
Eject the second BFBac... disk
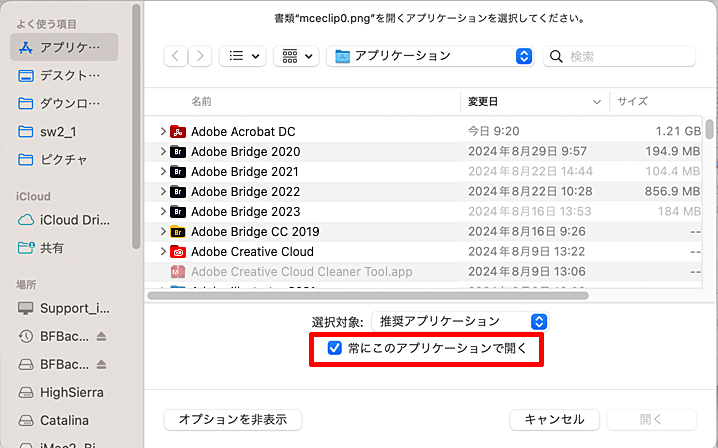click(101, 365)
